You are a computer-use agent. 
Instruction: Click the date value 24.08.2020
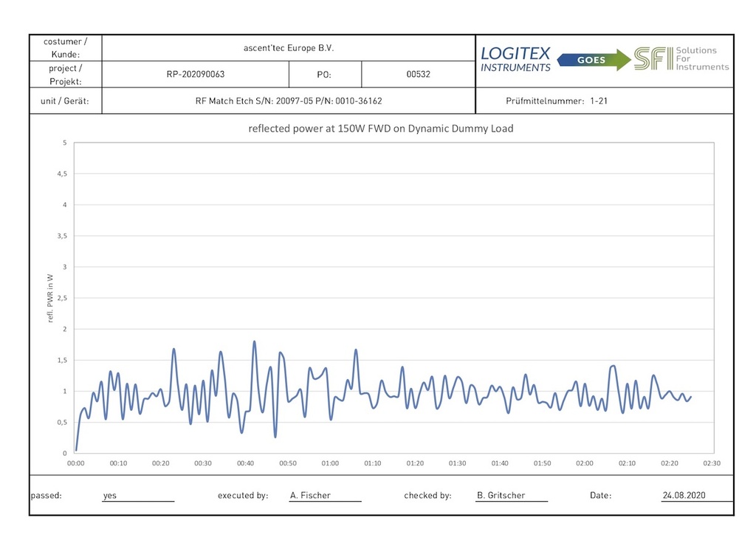[x=684, y=495]
